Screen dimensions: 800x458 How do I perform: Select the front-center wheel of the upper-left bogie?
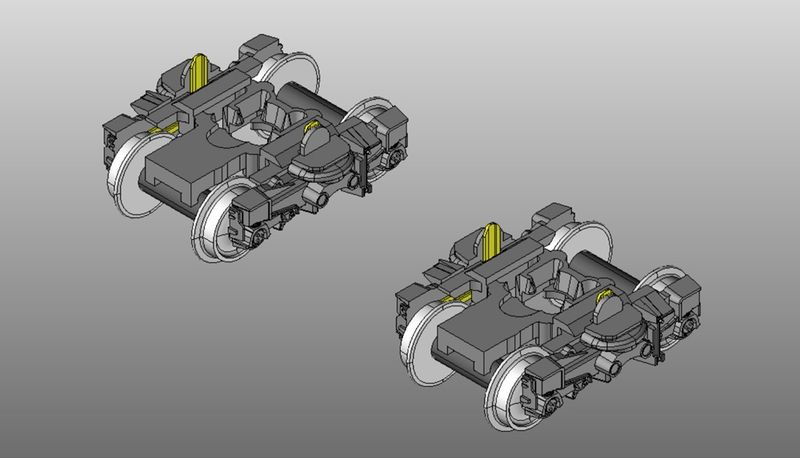(x=213, y=225)
